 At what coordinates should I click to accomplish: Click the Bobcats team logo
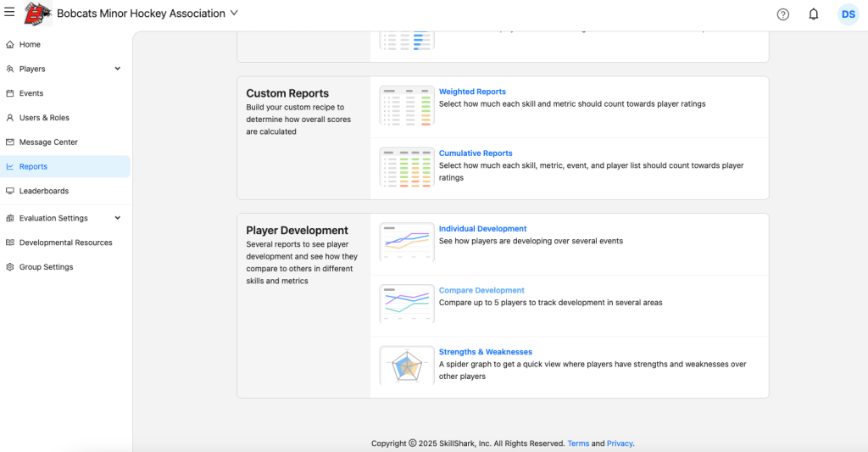[x=37, y=14]
